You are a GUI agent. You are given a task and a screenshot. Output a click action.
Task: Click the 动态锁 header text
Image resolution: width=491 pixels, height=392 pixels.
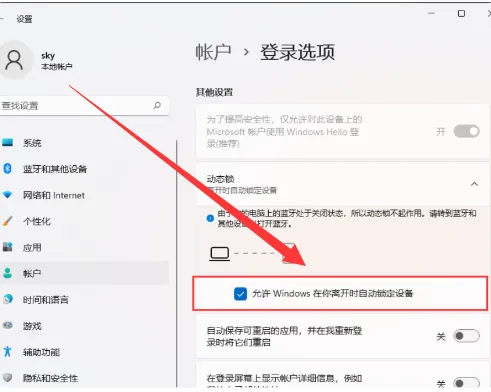(x=220, y=179)
